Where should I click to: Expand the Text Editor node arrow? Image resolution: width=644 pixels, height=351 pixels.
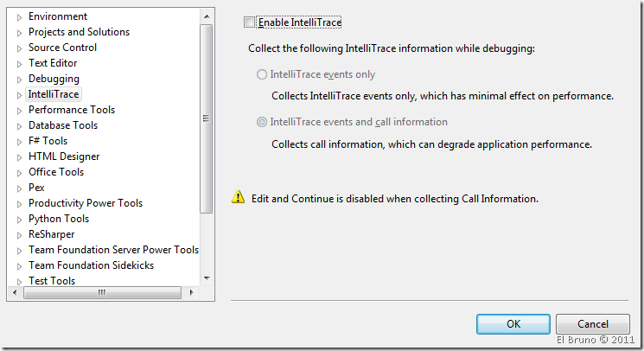coord(20,63)
